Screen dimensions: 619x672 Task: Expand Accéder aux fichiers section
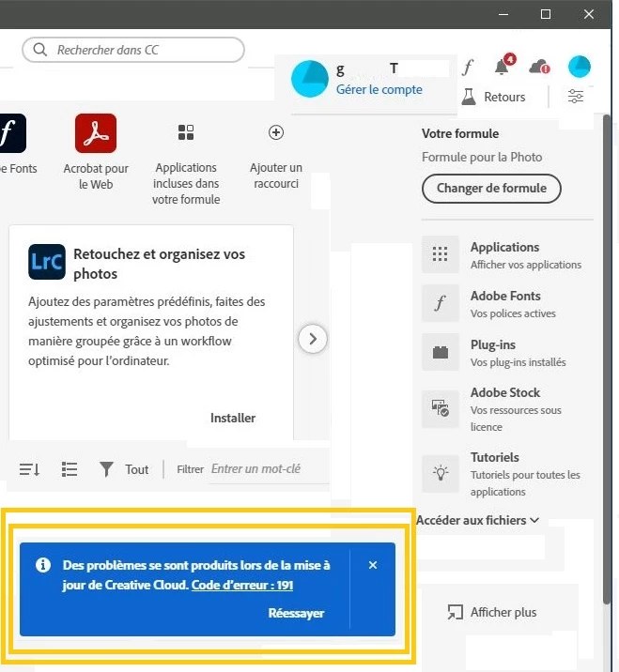(x=477, y=520)
